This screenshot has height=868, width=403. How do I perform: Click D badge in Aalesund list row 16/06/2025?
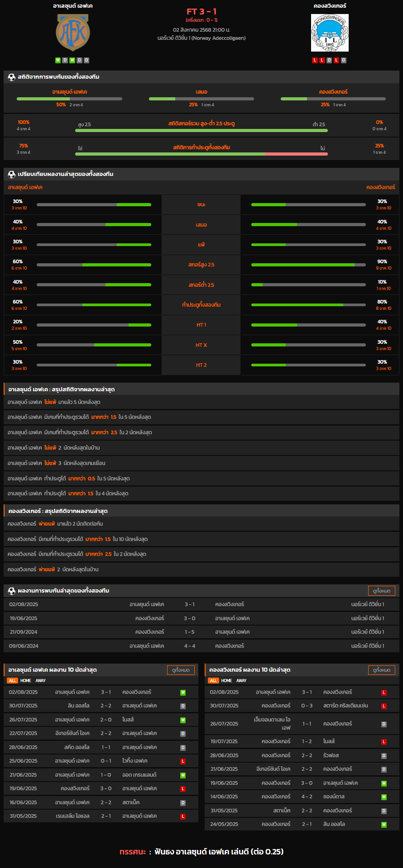[183, 803]
